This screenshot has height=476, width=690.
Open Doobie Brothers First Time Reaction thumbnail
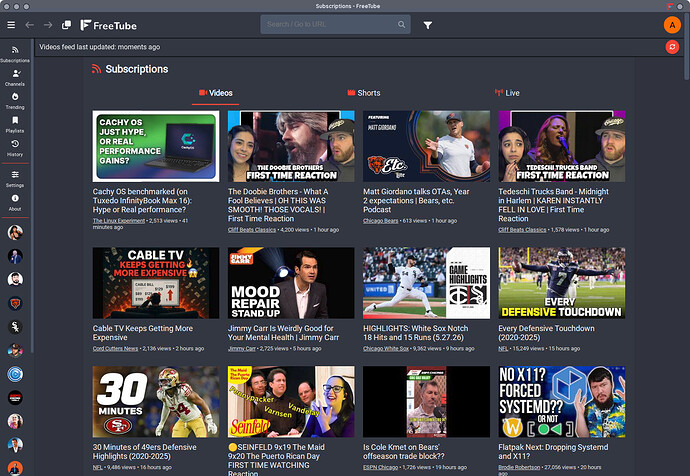point(291,146)
